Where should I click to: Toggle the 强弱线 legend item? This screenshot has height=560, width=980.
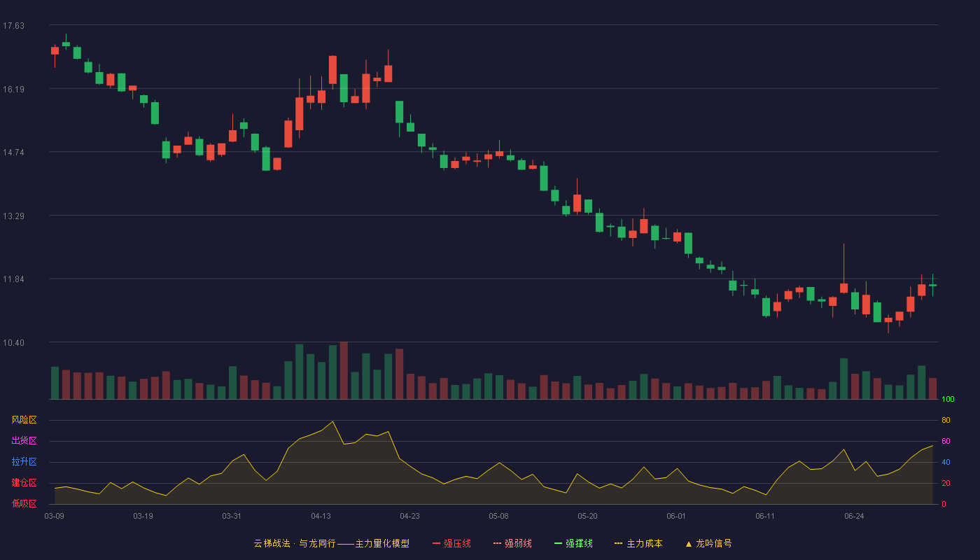[512, 543]
